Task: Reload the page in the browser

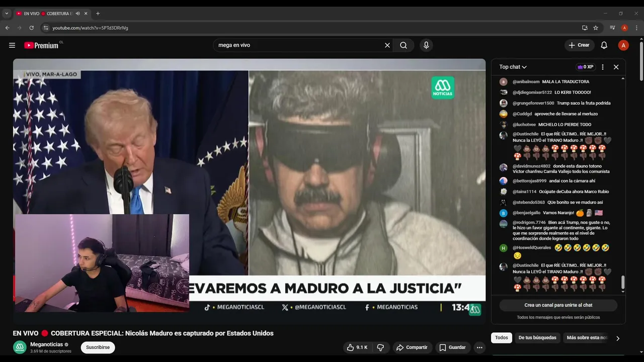Action: pyautogui.click(x=31, y=28)
